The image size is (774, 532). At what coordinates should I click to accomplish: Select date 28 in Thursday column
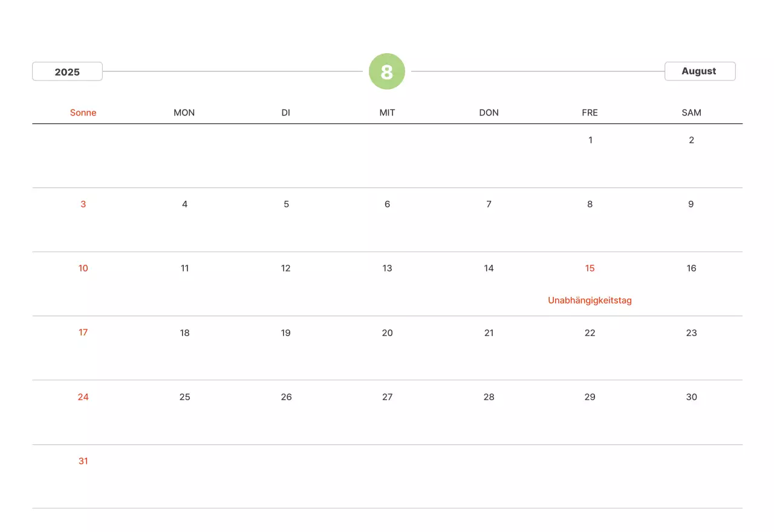coord(489,397)
